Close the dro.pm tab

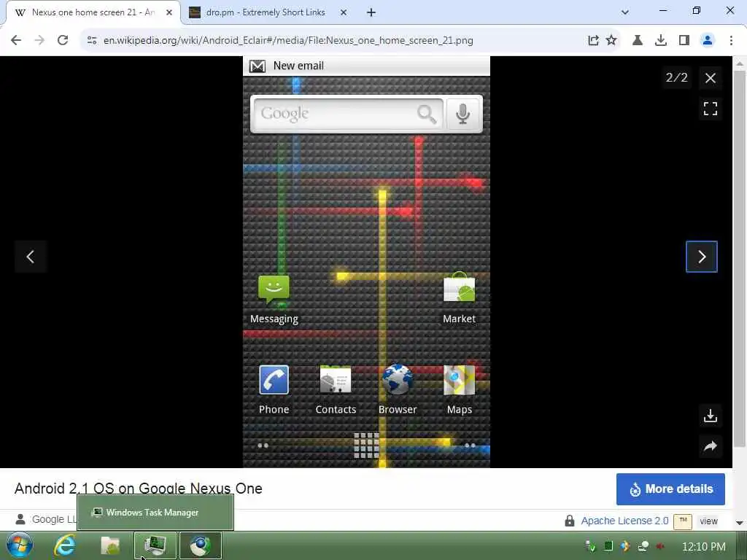click(344, 13)
